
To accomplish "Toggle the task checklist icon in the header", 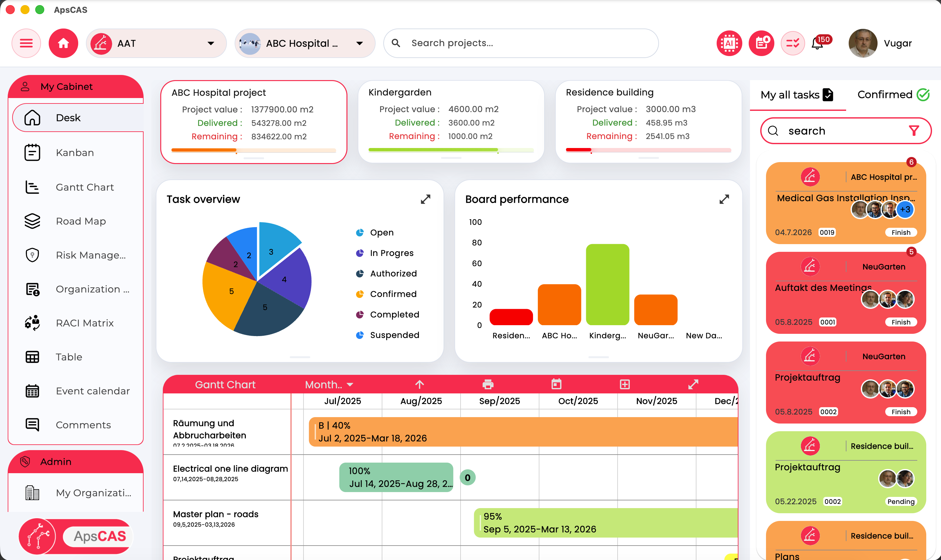I will point(792,43).
